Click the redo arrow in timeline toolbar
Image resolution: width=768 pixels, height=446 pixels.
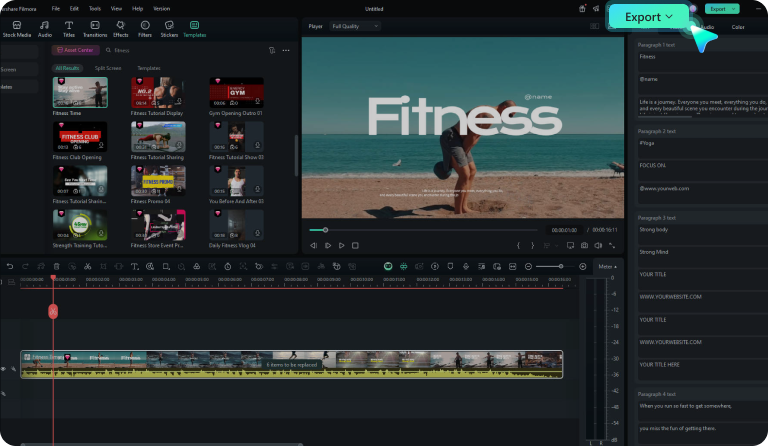pos(25,266)
